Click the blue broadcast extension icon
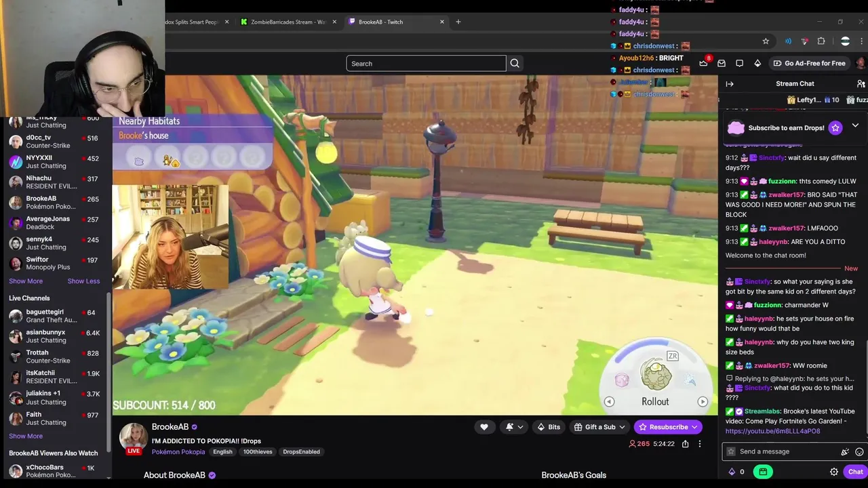The height and width of the screenshot is (488, 868). (x=788, y=41)
